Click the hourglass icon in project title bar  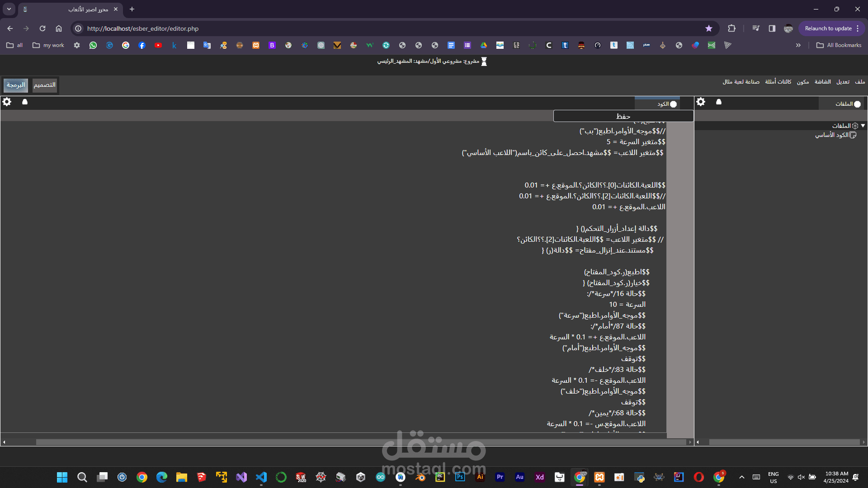click(x=484, y=61)
